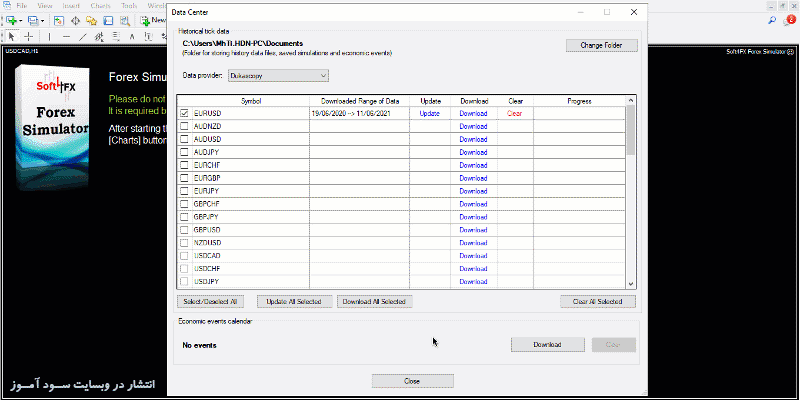Check the EURGBP symbol checkbox

pyautogui.click(x=184, y=178)
